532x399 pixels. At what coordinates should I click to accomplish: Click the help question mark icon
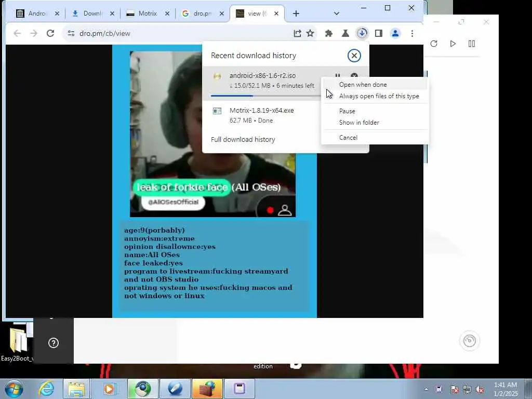click(x=54, y=343)
